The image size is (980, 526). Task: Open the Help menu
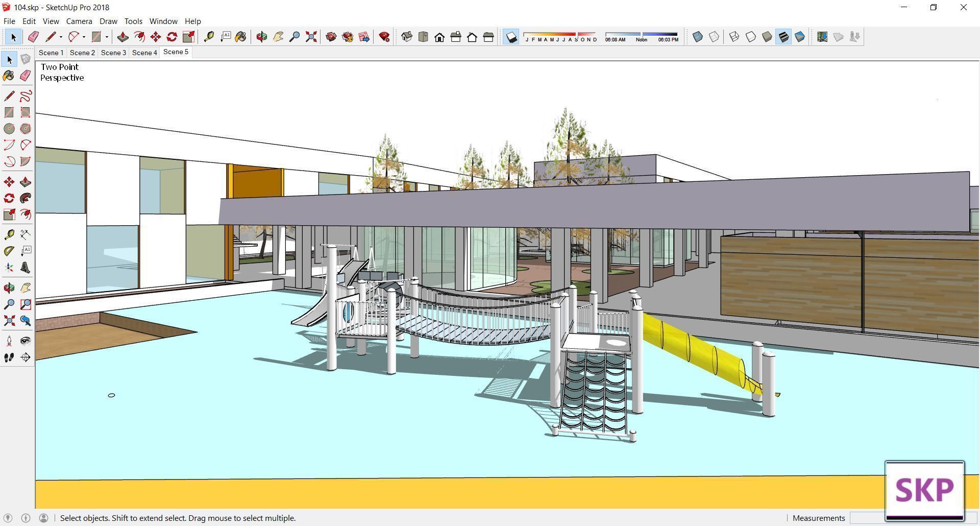pyautogui.click(x=192, y=21)
